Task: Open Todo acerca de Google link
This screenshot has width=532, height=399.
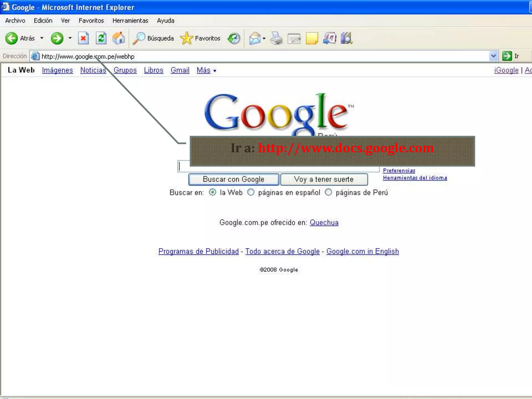Action: (x=282, y=251)
